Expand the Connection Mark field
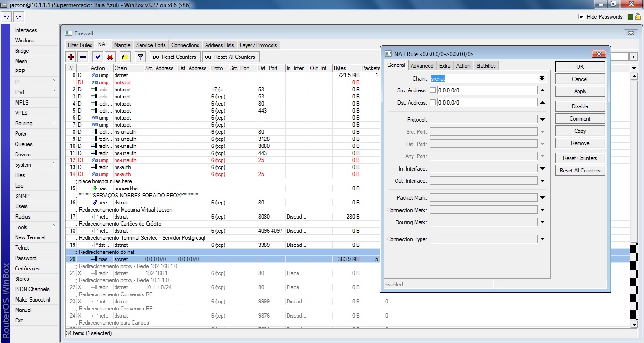Viewport: 644px width, 343px height. coord(542,210)
